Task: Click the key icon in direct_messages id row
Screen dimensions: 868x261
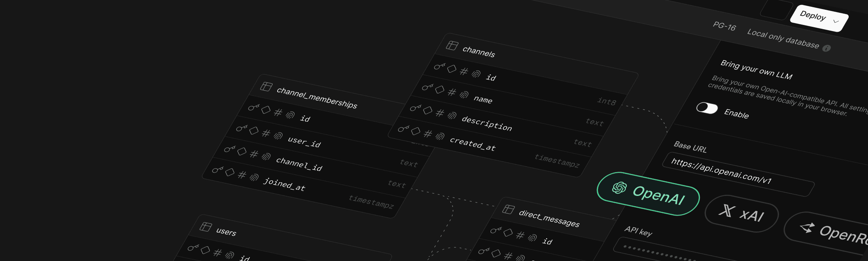Action: 496,230
